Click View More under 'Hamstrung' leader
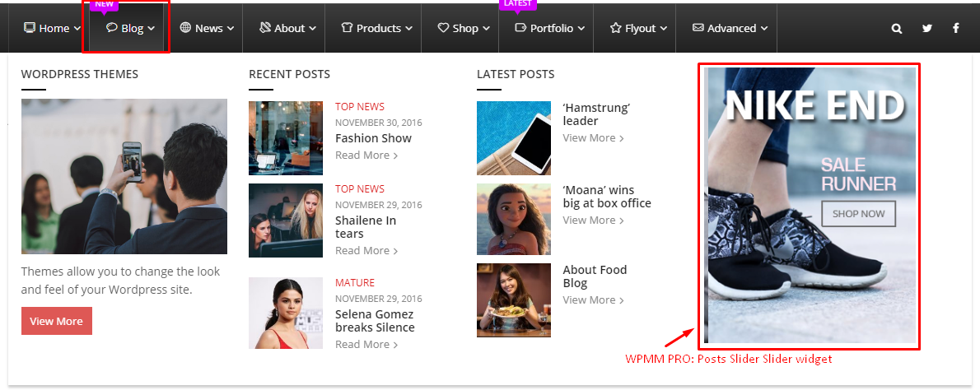 (x=593, y=138)
